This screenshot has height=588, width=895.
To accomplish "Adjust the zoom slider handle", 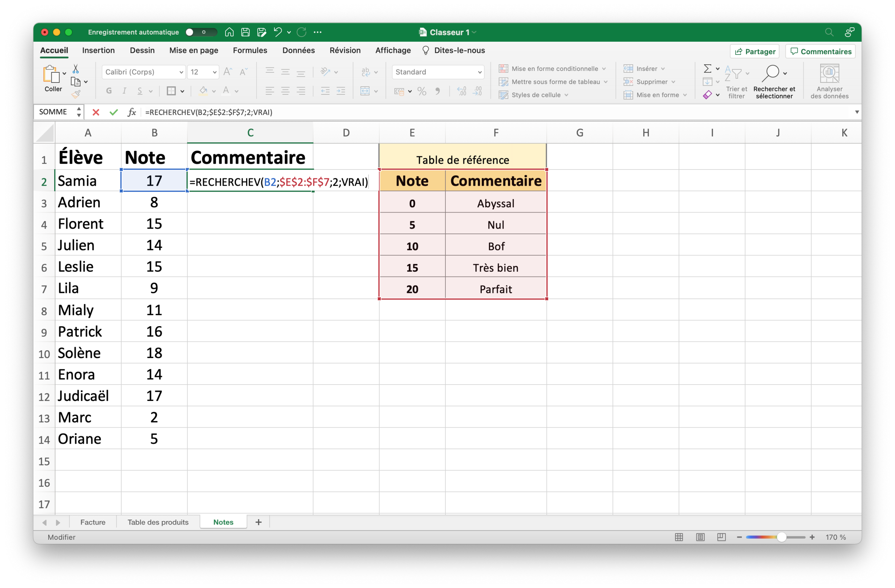I will [781, 537].
